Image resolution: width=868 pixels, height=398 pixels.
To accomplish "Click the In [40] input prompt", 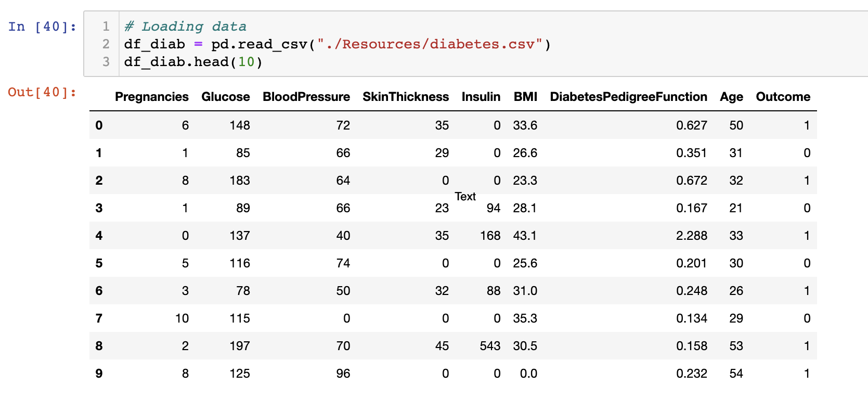I will pyautogui.click(x=42, y=27).
